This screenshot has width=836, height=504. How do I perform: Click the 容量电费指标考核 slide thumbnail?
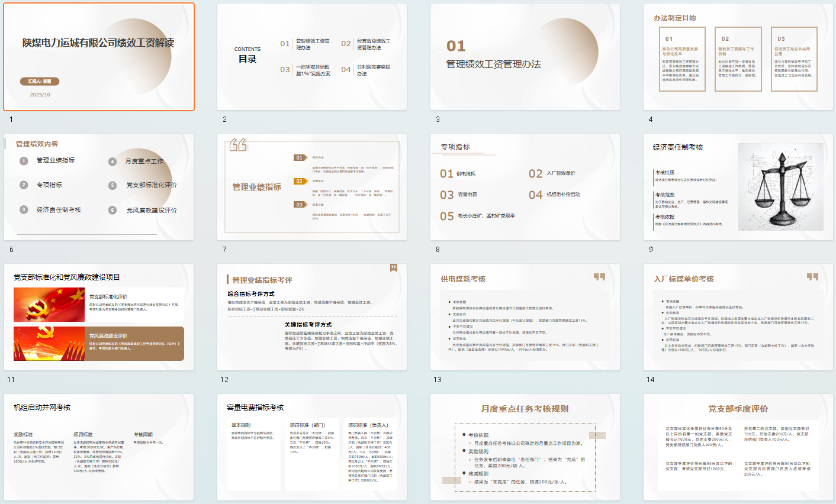tap(312, 447)
